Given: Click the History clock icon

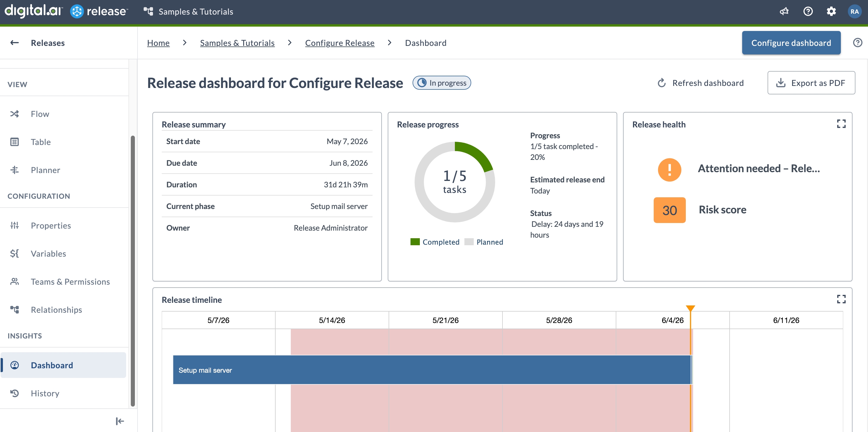Looking at the screenshot, I should (x=15, y=393).
